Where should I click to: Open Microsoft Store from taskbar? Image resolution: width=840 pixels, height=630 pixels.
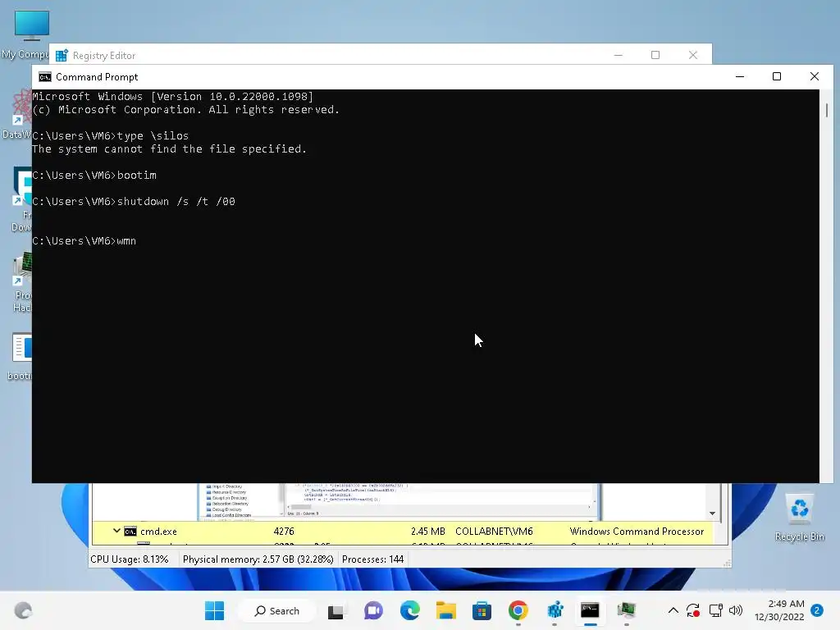click(482, 610)
